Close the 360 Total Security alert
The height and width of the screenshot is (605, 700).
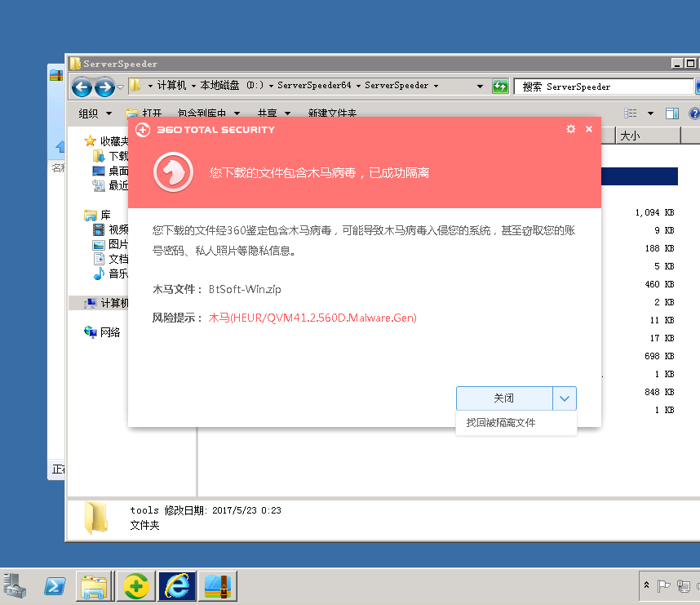pos(589,129)
